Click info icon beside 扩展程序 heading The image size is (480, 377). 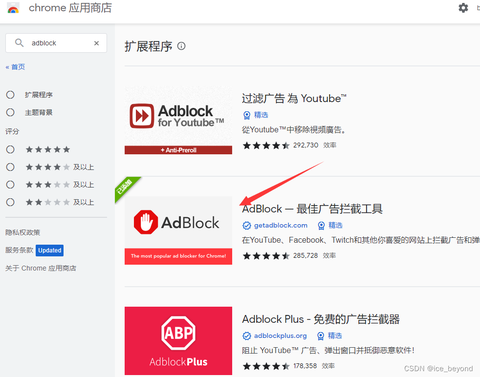(x=181, y=46)
